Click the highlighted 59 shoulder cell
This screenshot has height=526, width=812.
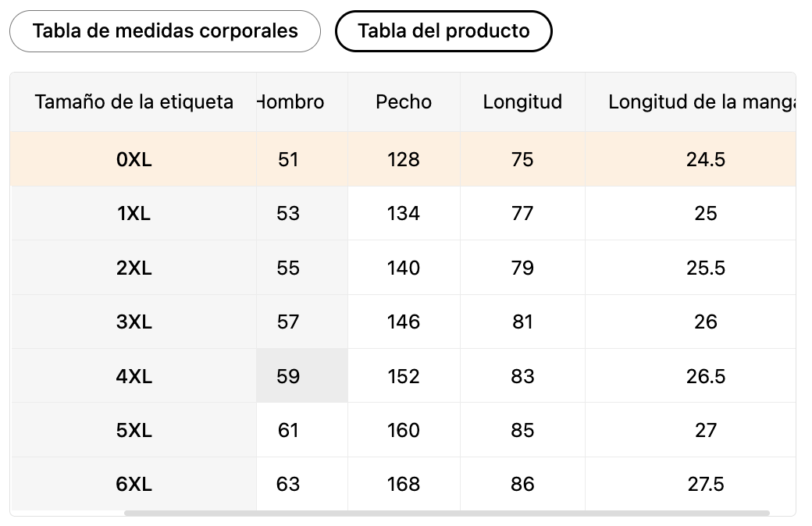pyautogui.click(x=302, y=376)
